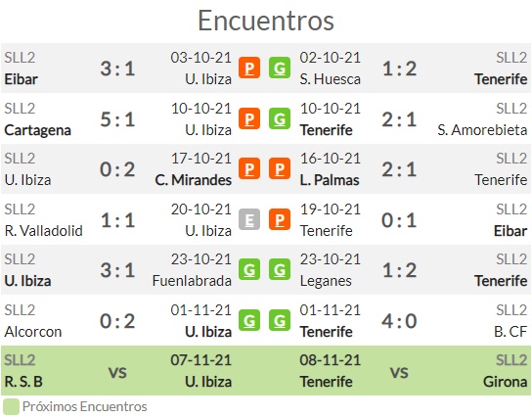Click green G badge for Alcorcon 0:2 match
This screenshot has width=532, height=418.
coord(249,320)
